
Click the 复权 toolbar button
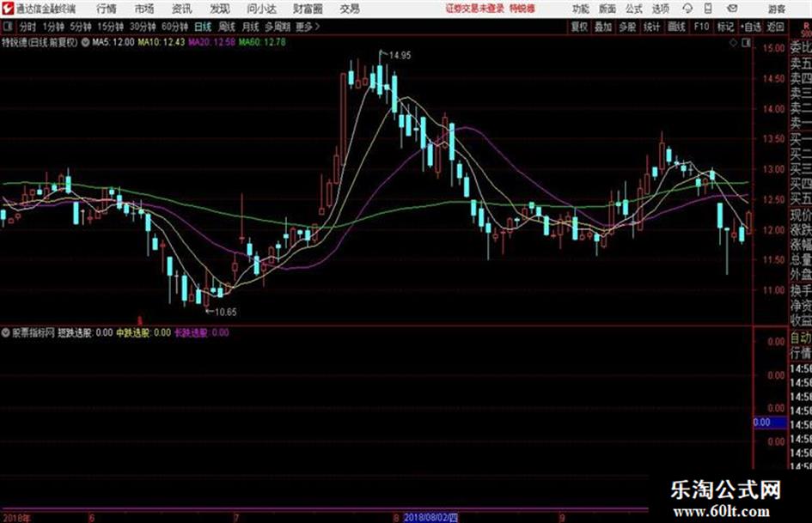click(x=579, y=27)
